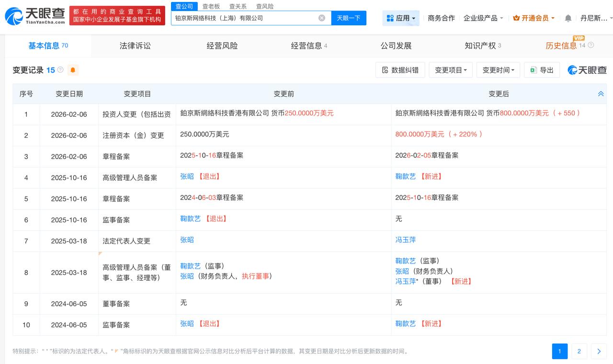Select the 2024-06-05 date in row 10
This screenshot has width=613, height=364.
tap(69, 325)
